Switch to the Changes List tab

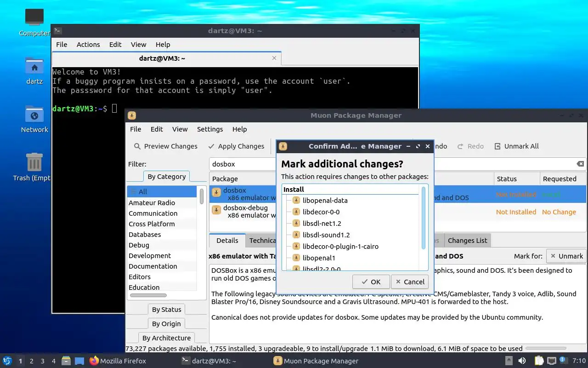[x=468, y=241]
